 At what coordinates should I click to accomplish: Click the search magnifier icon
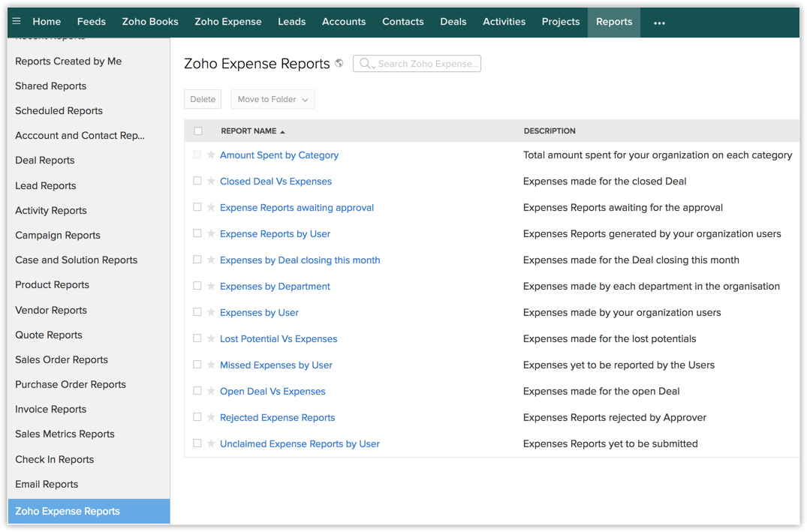(365, 64)
